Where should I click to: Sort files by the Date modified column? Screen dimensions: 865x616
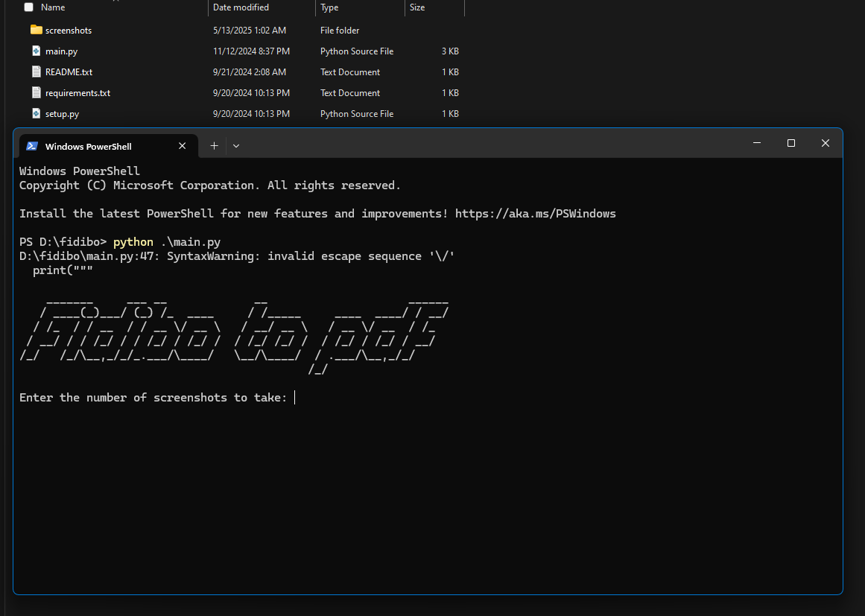pyautogui.click(x=240, y=7)
